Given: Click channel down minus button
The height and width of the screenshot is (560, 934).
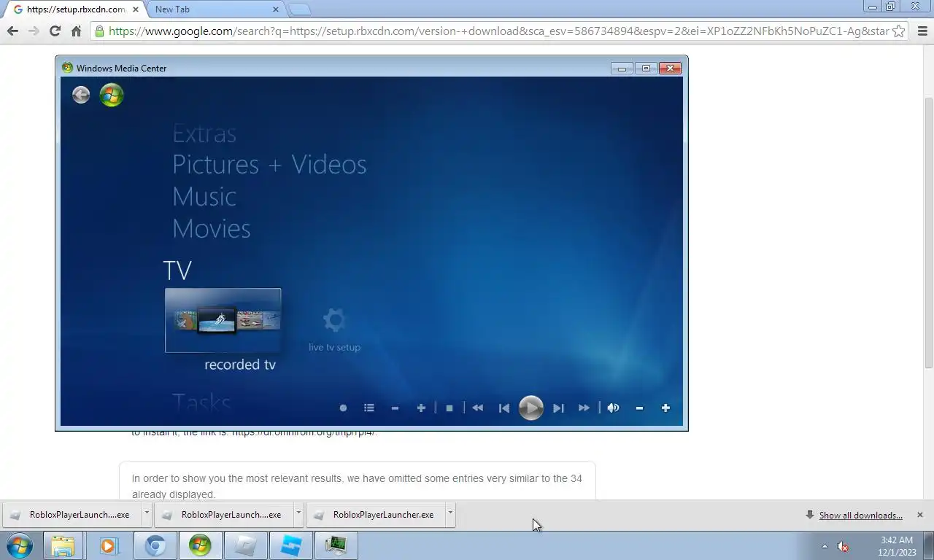Looking at the screenshot, I should point(395,408).
